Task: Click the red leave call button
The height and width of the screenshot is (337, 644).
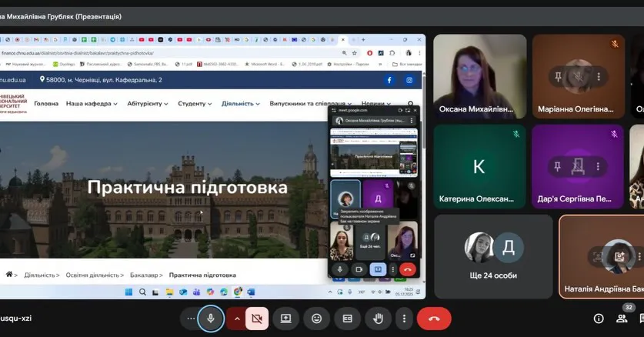Action: tap(433, 319)
